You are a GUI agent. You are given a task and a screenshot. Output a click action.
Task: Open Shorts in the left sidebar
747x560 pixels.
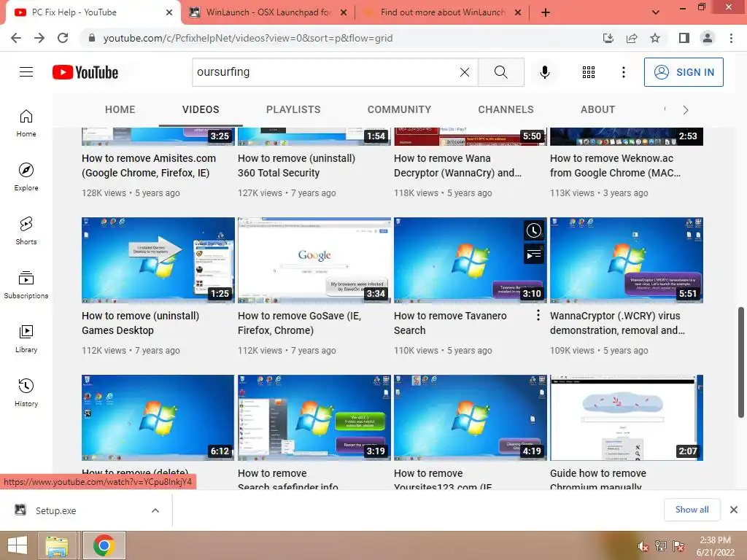point(26,230)
